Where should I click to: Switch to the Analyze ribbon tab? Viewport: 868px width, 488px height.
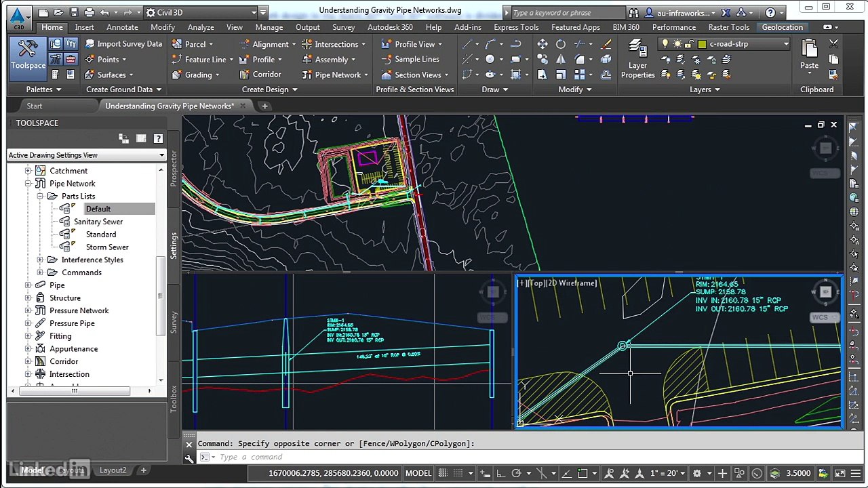(201, 27)
